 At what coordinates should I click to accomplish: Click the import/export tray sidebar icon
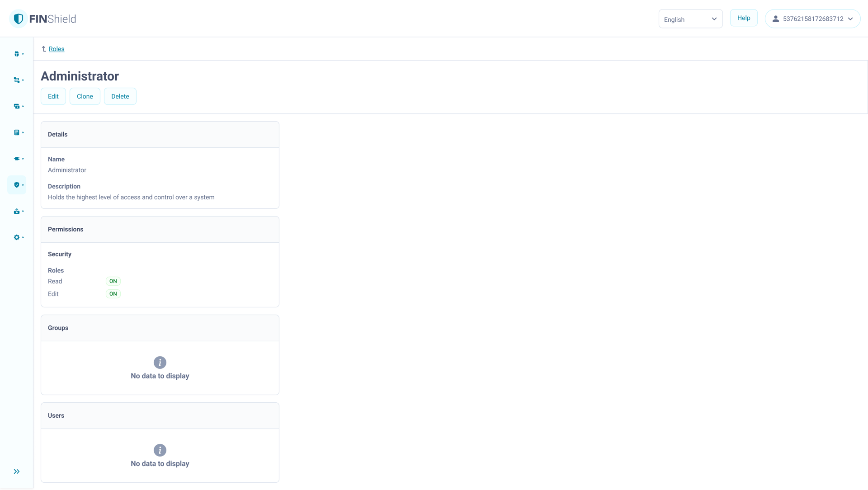17,211
